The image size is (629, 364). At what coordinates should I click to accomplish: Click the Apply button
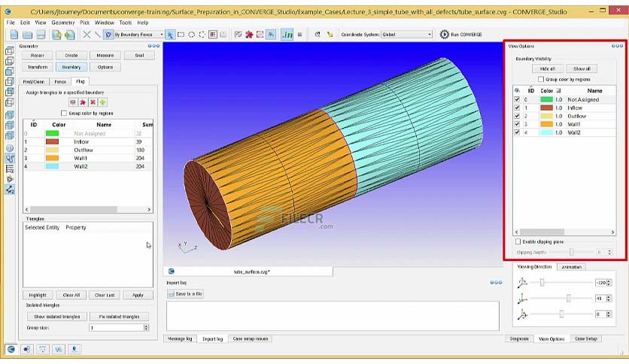click(138, 295)
